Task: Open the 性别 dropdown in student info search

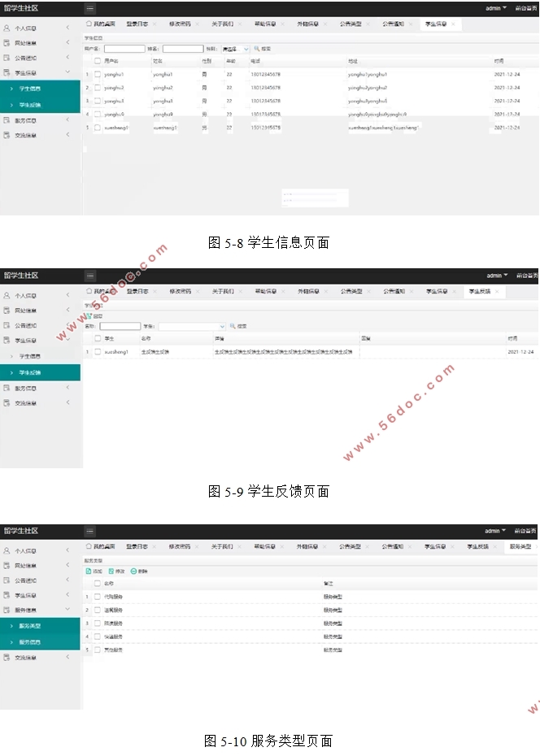Action: coord(235,49)
